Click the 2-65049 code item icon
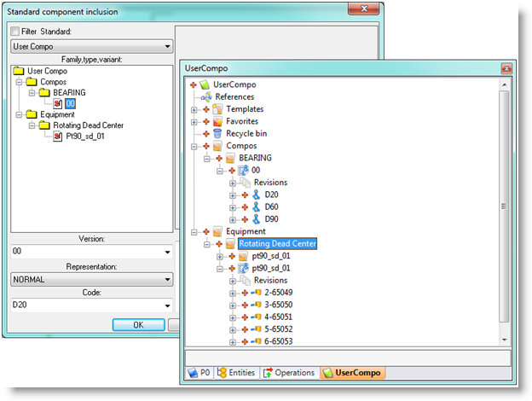This screenshot has height=401, width=532. (x=256, y=293)
